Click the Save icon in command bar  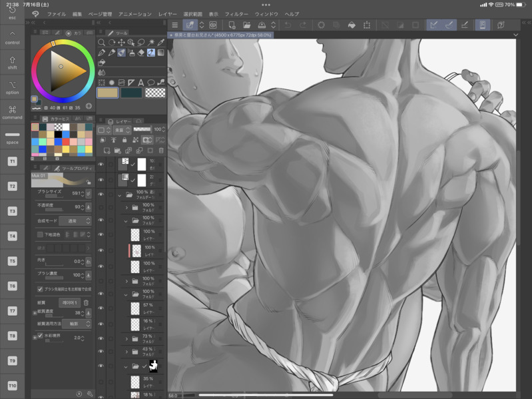[262, 25]
